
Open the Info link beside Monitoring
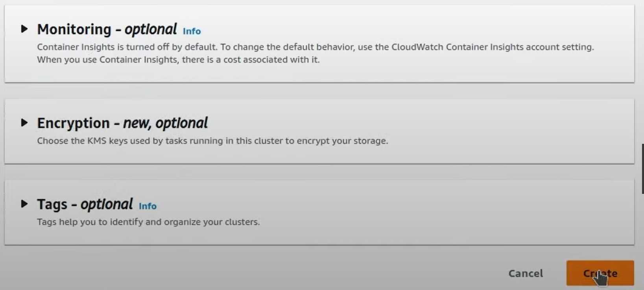click(x=192, y=31)
